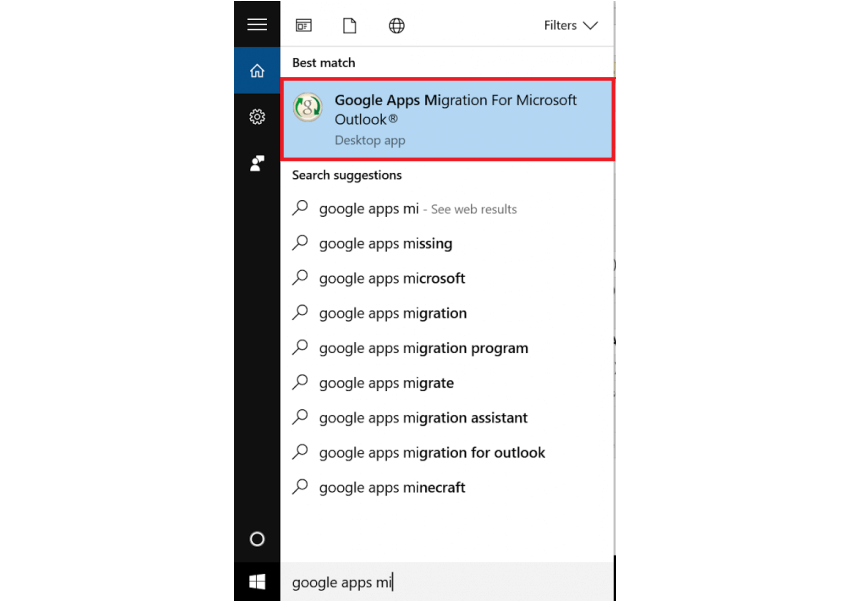The width and height of the screenshot is (863, 602).
Task: Choose suggestion 'google apps migration for outlook'
Action: point(447,452)
